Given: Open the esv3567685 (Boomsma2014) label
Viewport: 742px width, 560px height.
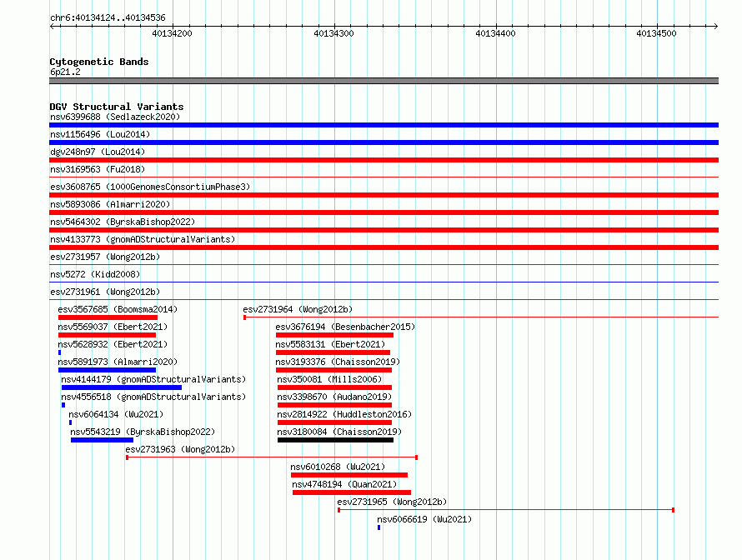Looking at the screenshot, I should tap(118, 309).
